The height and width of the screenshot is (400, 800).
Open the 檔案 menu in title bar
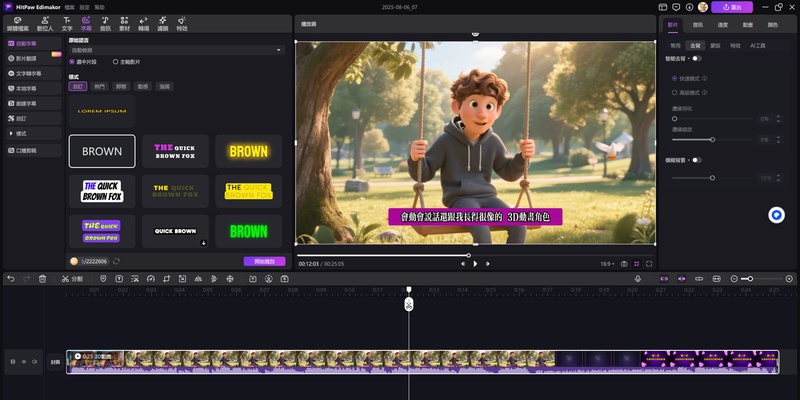(70, 7)
